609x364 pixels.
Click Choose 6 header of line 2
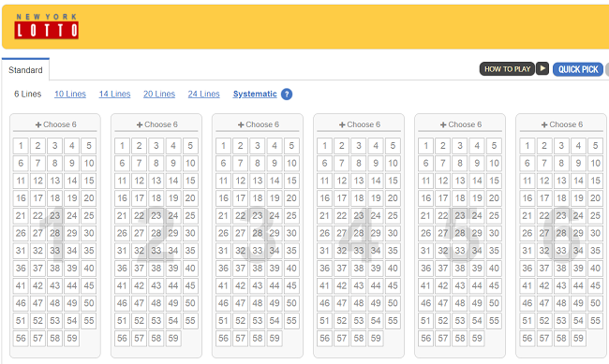click(156, 124)
